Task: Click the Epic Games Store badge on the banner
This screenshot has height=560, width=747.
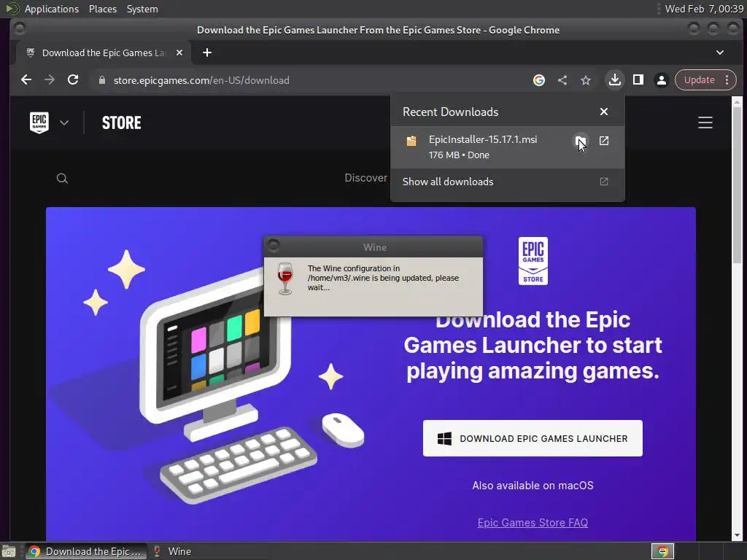Action: click(533, 261)
